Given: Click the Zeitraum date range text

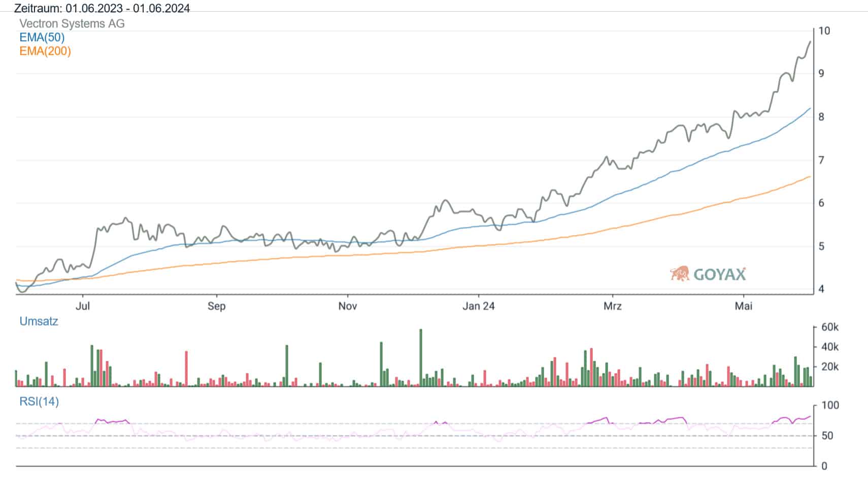Looking at the screenshot, I should point(102,8).
